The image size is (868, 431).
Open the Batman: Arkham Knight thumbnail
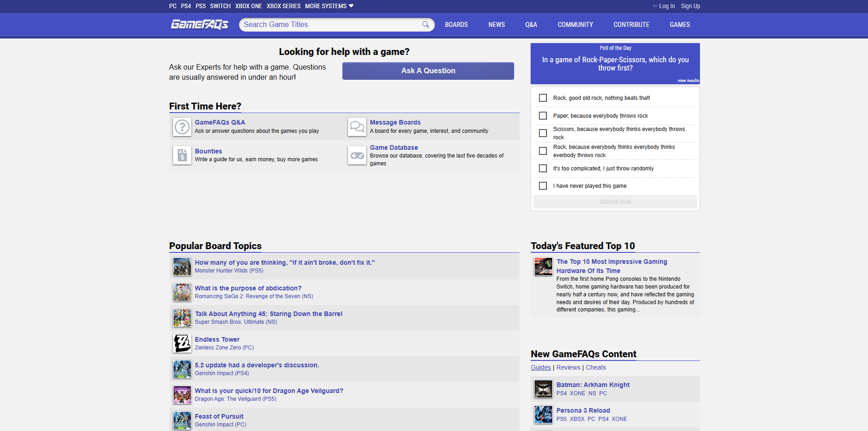pyautogui.click(x=543, y=389)
